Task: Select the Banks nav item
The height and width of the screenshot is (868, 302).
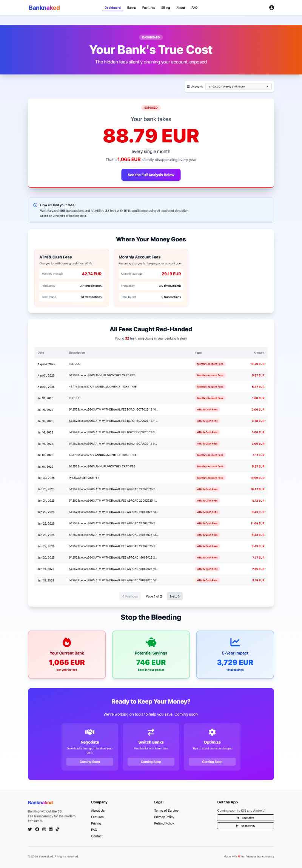Action: [x=131, y=8]
